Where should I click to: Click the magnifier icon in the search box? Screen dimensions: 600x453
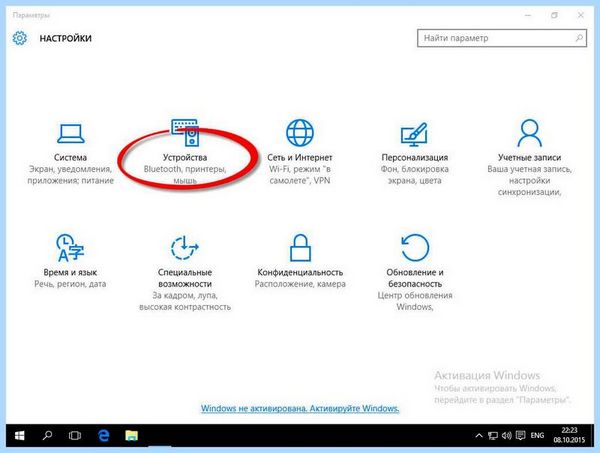[x=579, y=38]
